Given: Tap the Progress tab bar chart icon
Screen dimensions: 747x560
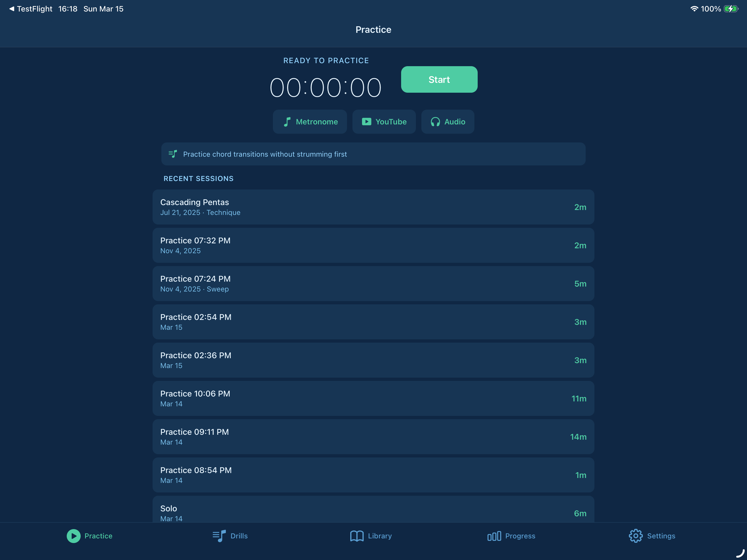Looking at the screenshot, I should tap(494, 536).
